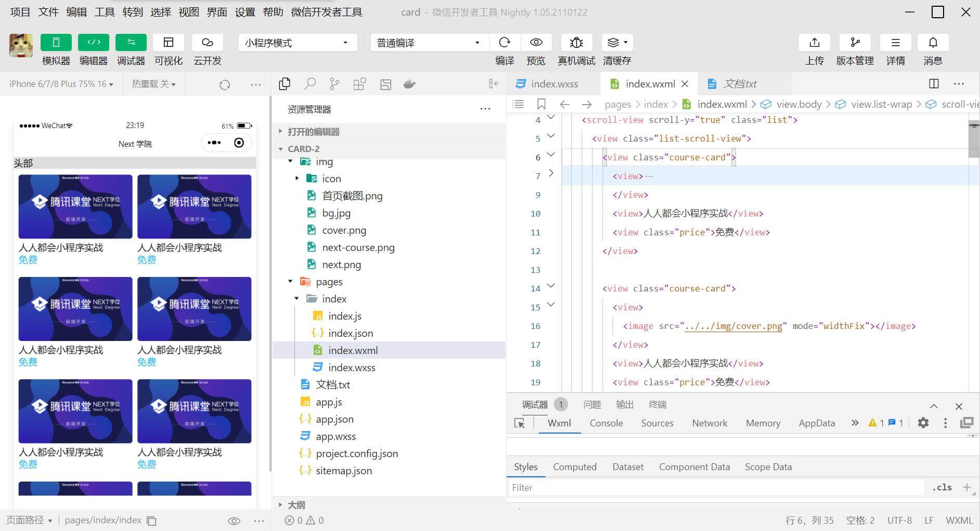Toggle simulator visibility eye in status bar

click(x=234, y=521)
